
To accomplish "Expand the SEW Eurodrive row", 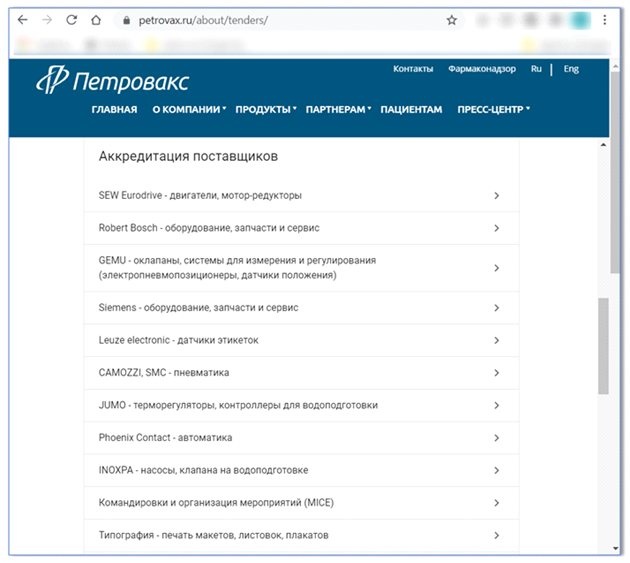I will (x=497, y=195).
